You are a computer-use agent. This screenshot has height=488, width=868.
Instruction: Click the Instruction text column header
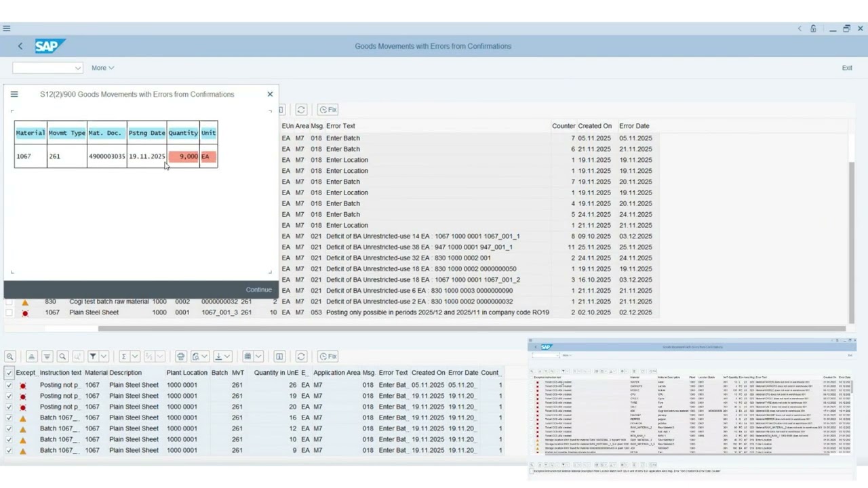[60, 373]
